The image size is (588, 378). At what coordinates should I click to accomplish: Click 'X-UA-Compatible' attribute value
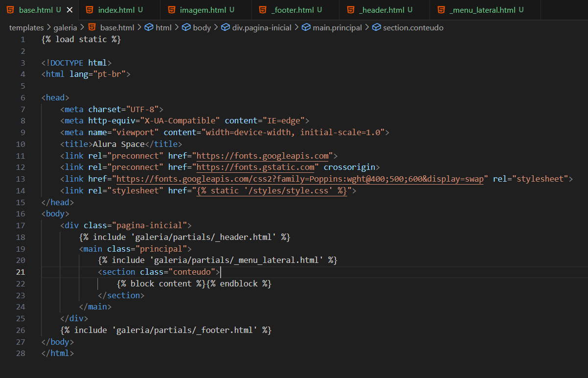pyautogui.click(x=180, y=121)
